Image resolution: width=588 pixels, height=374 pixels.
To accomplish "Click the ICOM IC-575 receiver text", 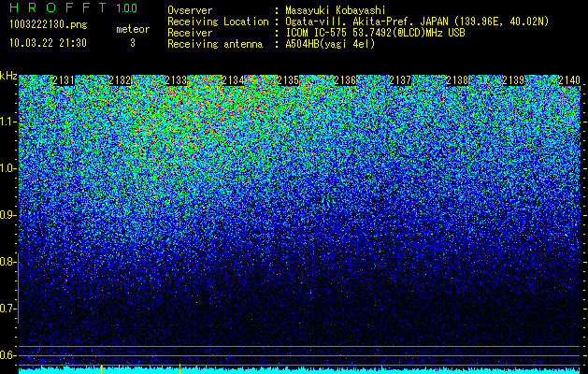I will coord(375,33).
